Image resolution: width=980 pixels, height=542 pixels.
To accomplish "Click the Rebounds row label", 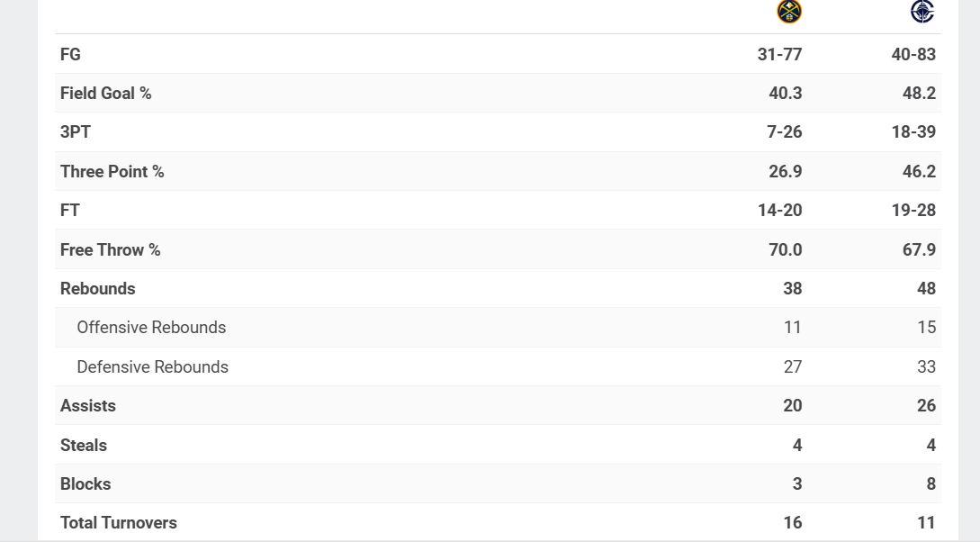I will pos(97,288).
